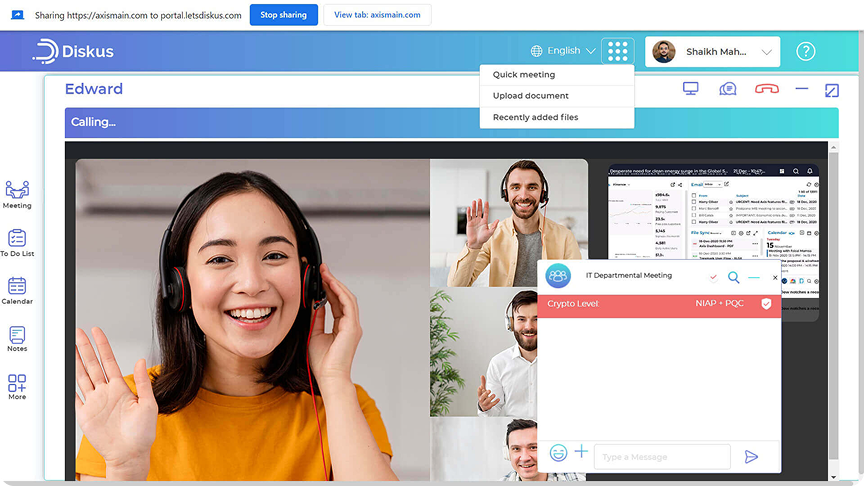Click the View tab: axismain.com button
The image size is (864, 486).
377,15
